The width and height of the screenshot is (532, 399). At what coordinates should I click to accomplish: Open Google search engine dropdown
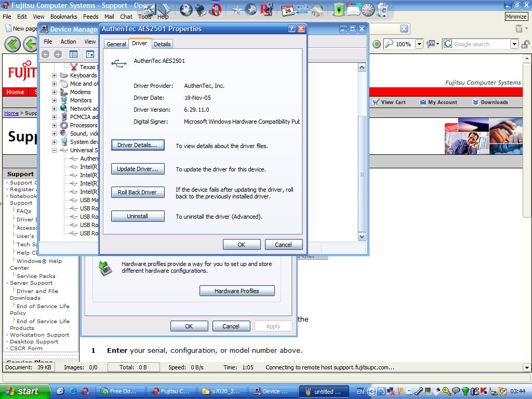[x=514, y=44]
